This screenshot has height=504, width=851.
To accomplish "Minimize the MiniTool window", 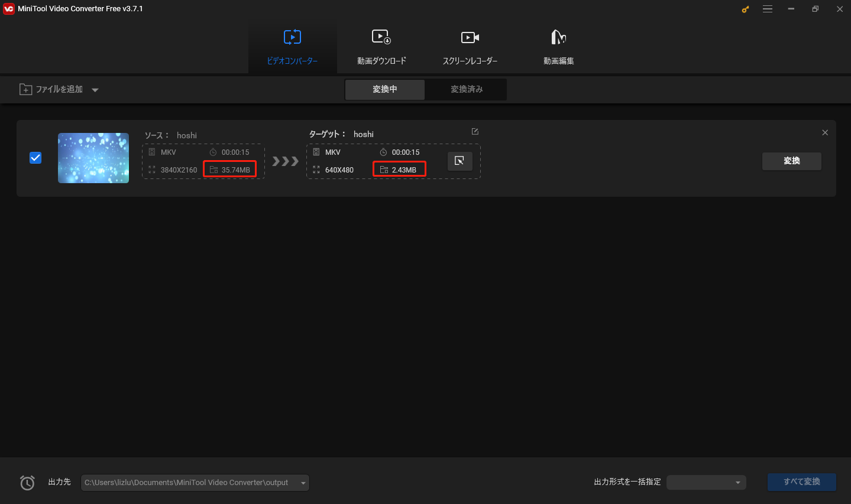I will (x=791, y=9).
